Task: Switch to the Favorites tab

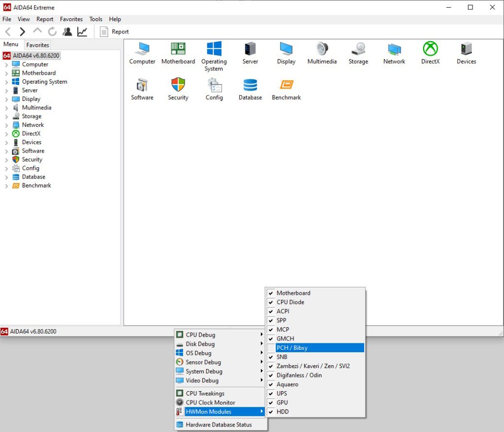Action: [37, 45]
